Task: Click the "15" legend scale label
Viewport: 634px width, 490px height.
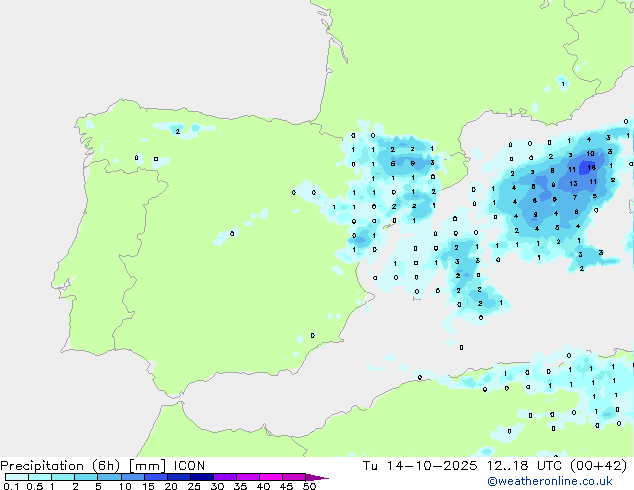Action: [x=148, y=486]
